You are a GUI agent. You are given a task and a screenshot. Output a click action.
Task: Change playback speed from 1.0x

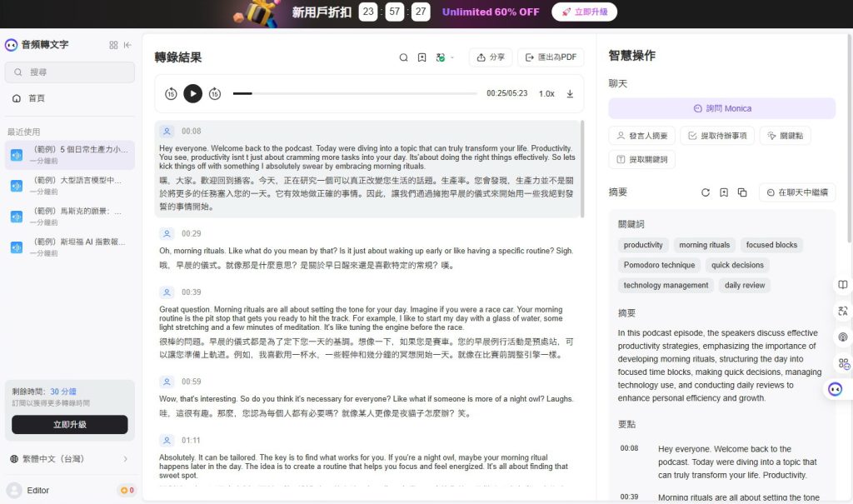(x=546, y=94)
